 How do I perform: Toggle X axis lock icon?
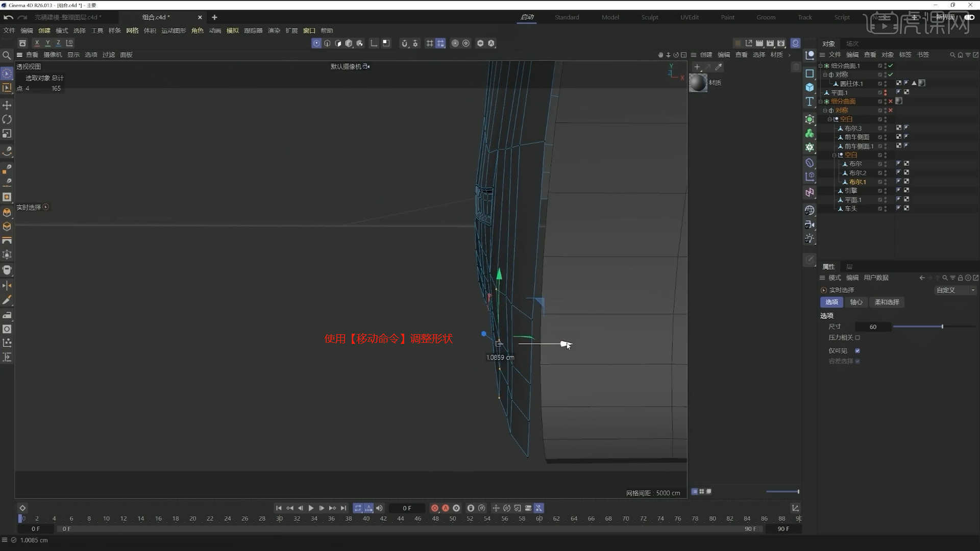37,43
